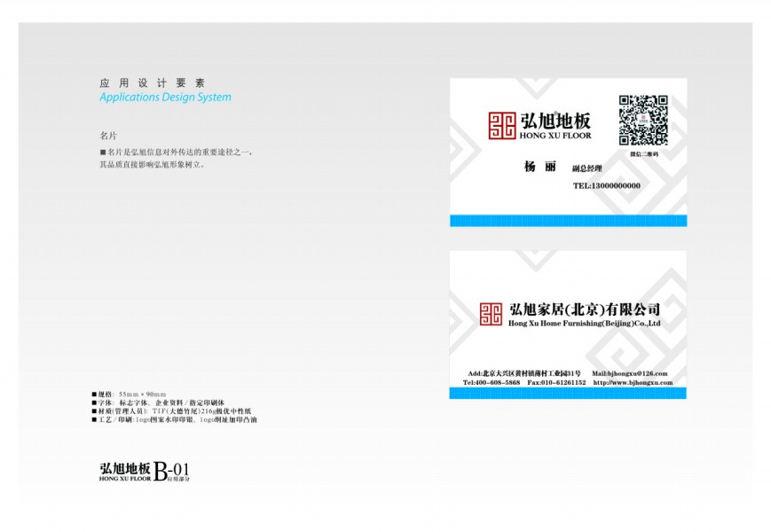771x532 pixels.
Task: Click the red logo beside 弘旭家居(北京)有限公司
Action: (x=491, y=314)
